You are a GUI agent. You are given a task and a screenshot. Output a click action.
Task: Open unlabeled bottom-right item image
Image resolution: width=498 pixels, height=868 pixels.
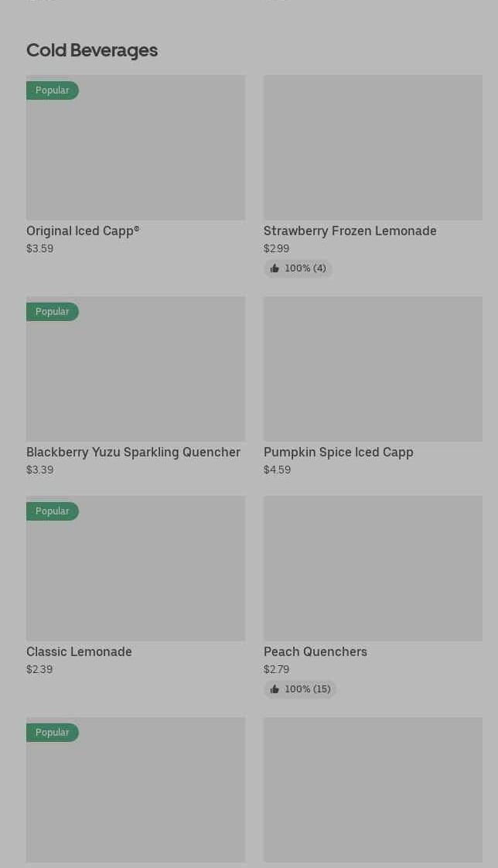point(373,789)
